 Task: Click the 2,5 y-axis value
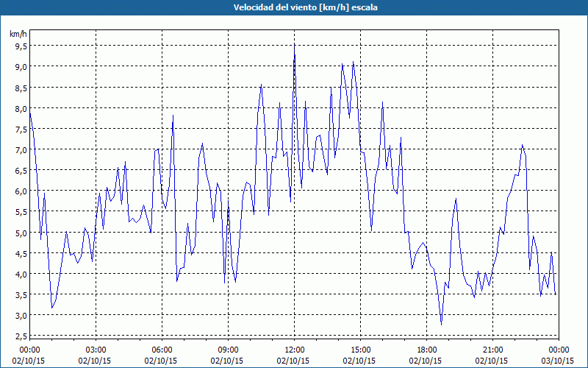[x=21, y=336]
